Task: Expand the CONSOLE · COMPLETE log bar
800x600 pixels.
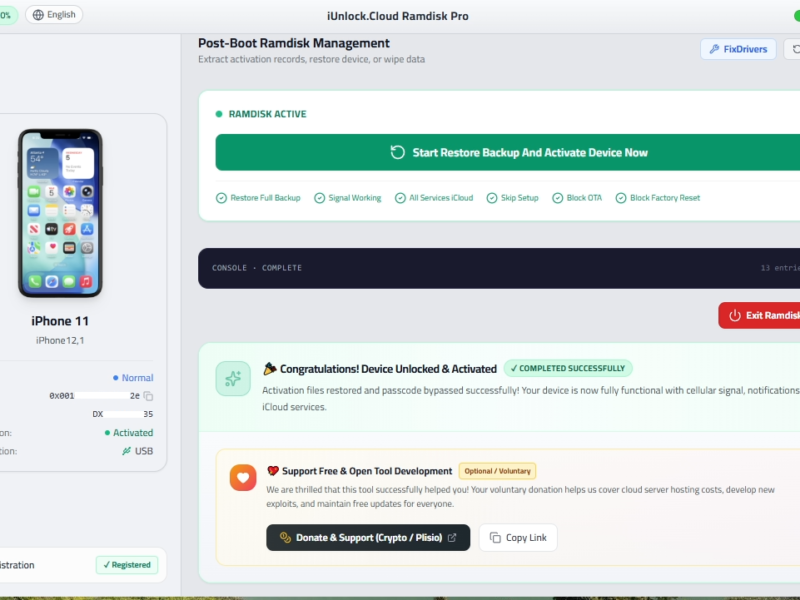Action: (x=499, y=268)
